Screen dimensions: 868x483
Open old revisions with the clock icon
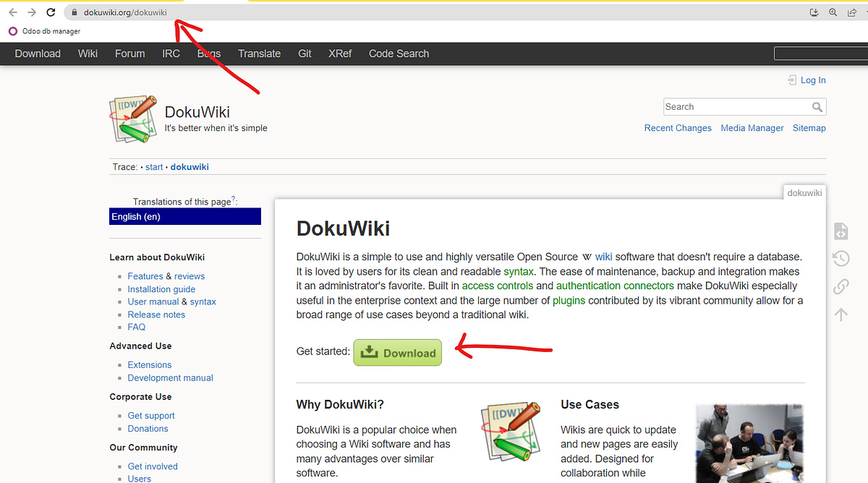(x=841, y=259)
